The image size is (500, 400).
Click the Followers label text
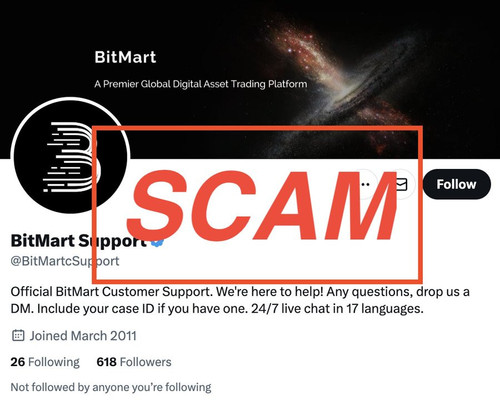click(x=146, y=362)
